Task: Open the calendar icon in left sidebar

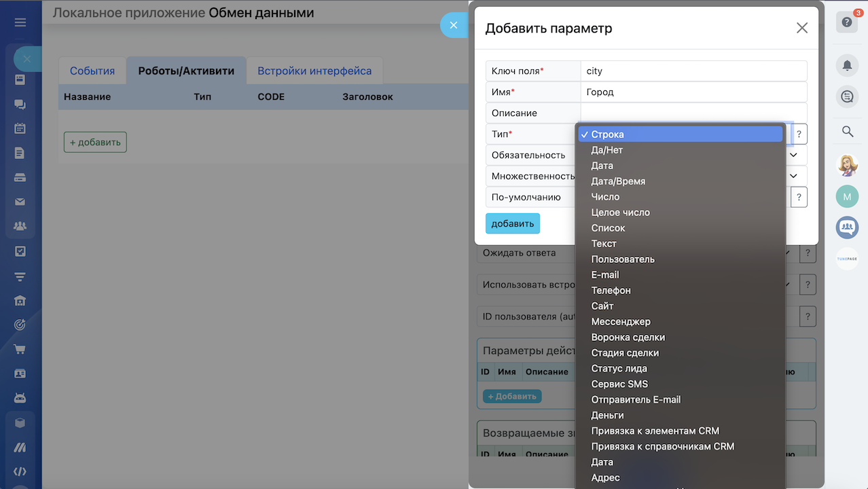Action: pos(20,128)
